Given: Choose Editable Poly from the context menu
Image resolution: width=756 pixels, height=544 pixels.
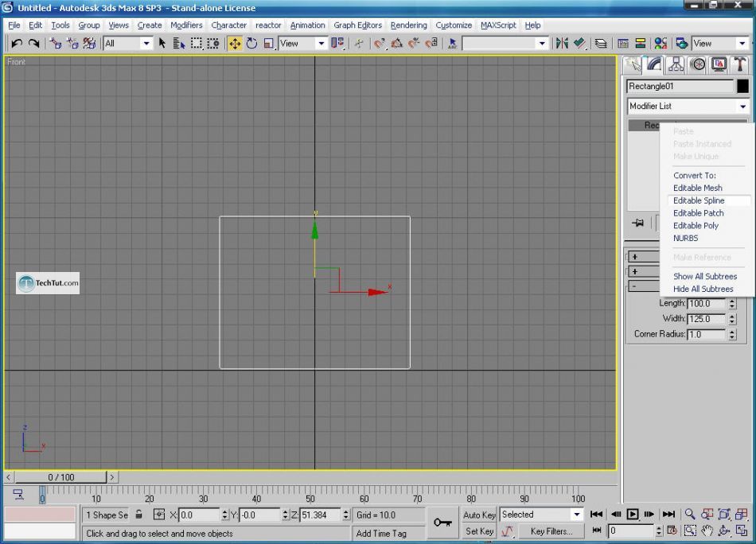Looking at the screenshot, I should pyautogui.click(x=696, y=226).
